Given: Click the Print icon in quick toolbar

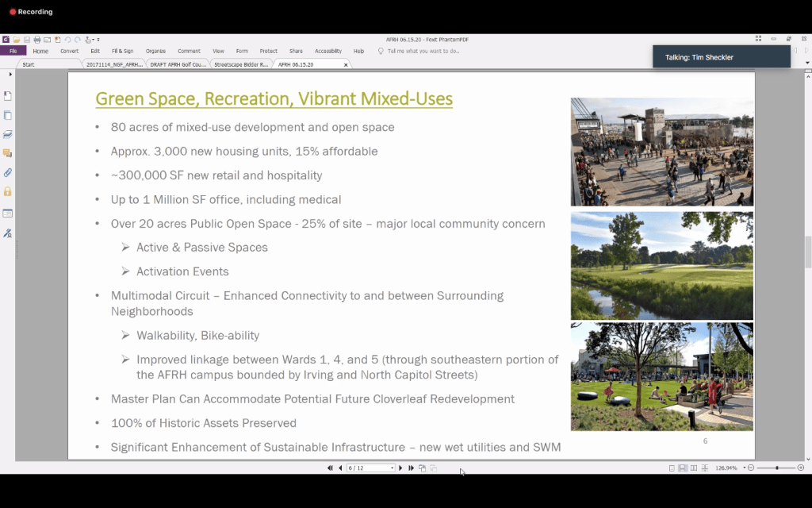Looking at the screenshot, I should (37, 39).
